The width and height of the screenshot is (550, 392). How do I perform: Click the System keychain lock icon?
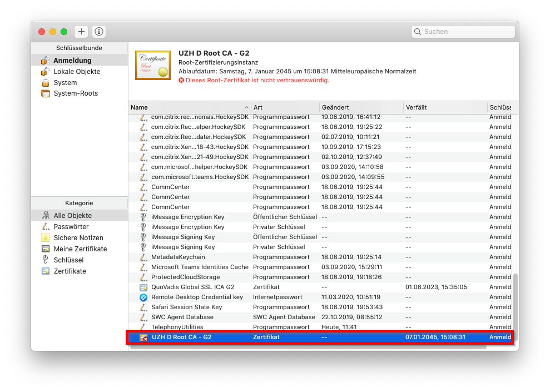(x=46, y=83)
